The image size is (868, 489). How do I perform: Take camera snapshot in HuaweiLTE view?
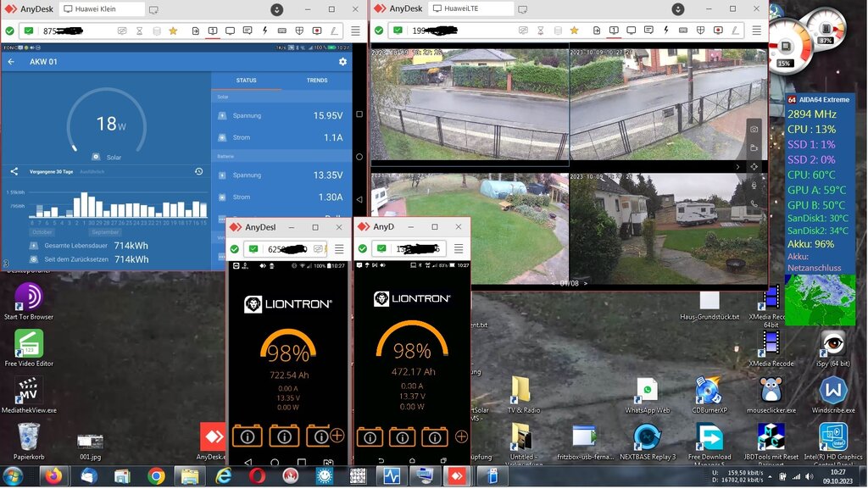[x=754, y=130]
